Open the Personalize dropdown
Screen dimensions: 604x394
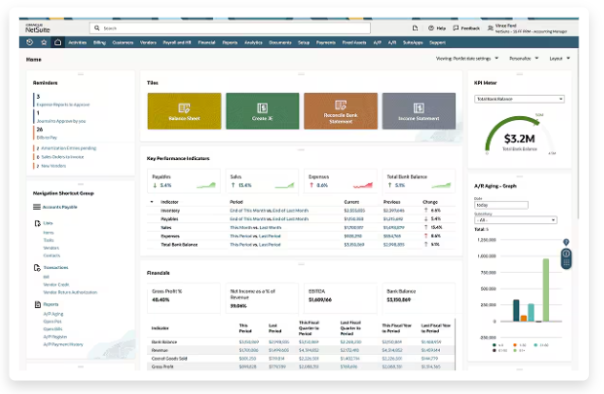[x=523, y=59]
